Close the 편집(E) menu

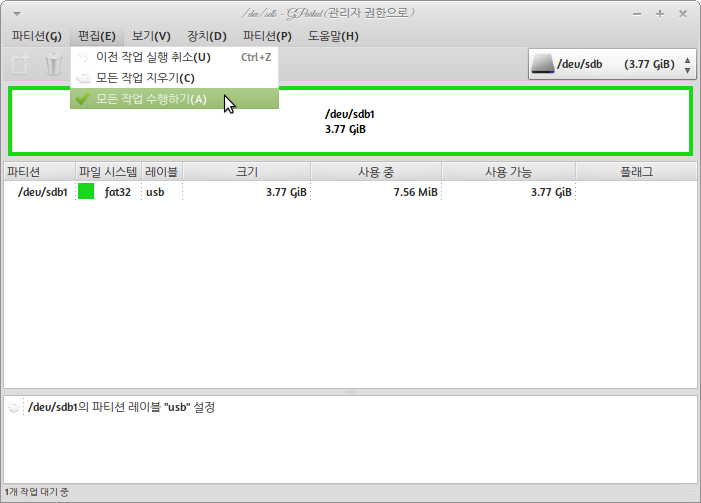coord(97,36)
